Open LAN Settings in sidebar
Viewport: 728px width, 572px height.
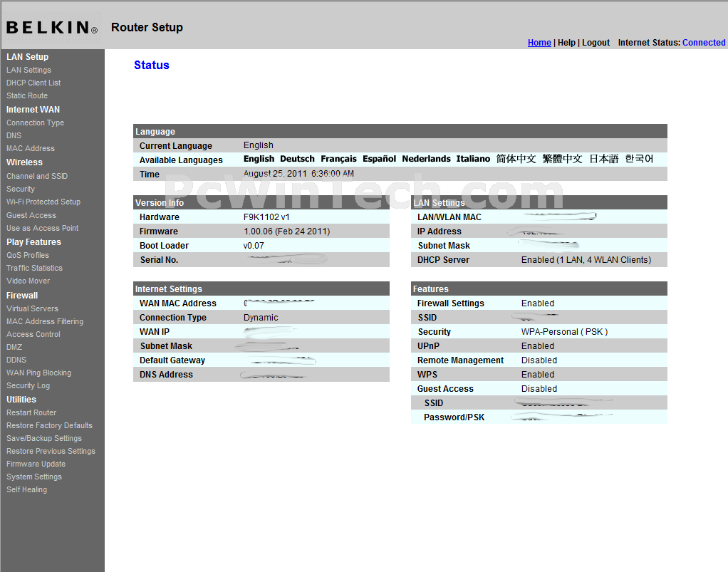[x=28, y=70]
